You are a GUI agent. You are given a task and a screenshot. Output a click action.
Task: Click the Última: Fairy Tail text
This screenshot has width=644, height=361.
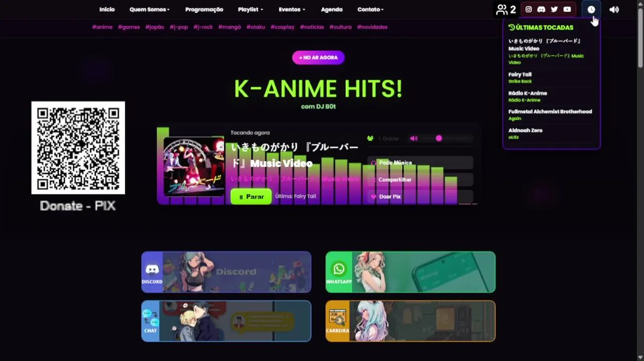(295, 197)
